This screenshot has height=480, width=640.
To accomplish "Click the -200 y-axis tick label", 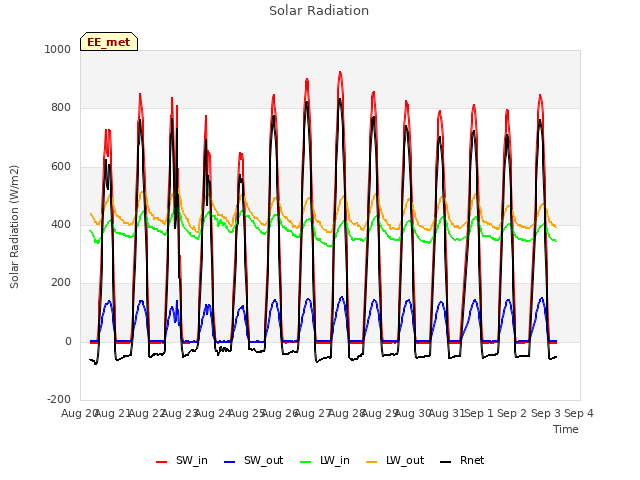I will pos(59,399).
